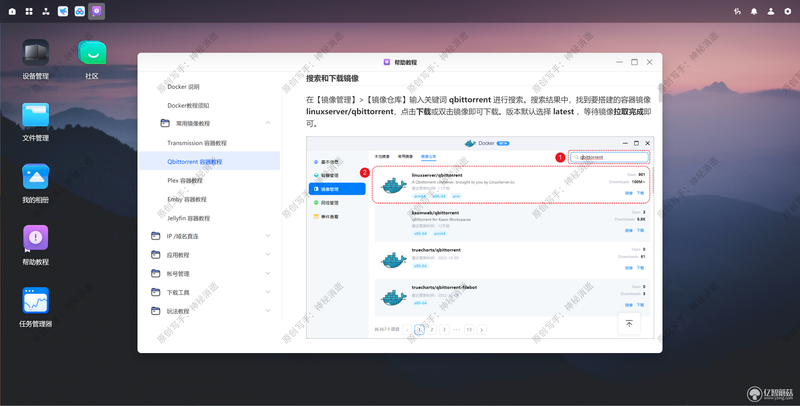The height and width of the screenshot is (406, 800).
Task: Open the blue bird app in the top bar
Action: (63, 11)
